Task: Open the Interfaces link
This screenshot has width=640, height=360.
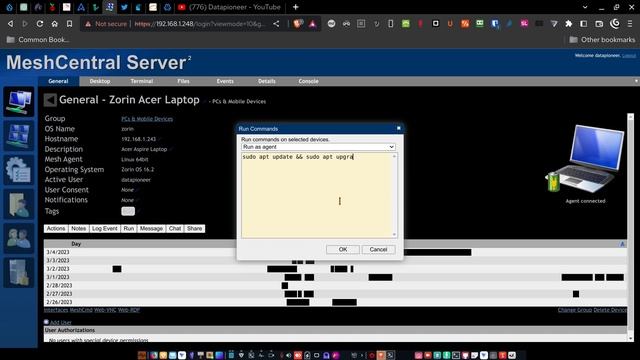Action: [56, 310]
